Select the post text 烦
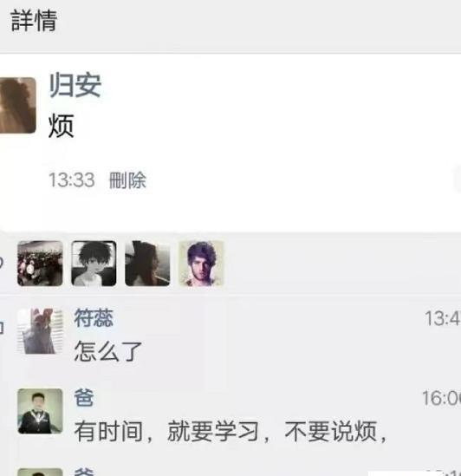 pyautogui.click(x=61, y=126)
